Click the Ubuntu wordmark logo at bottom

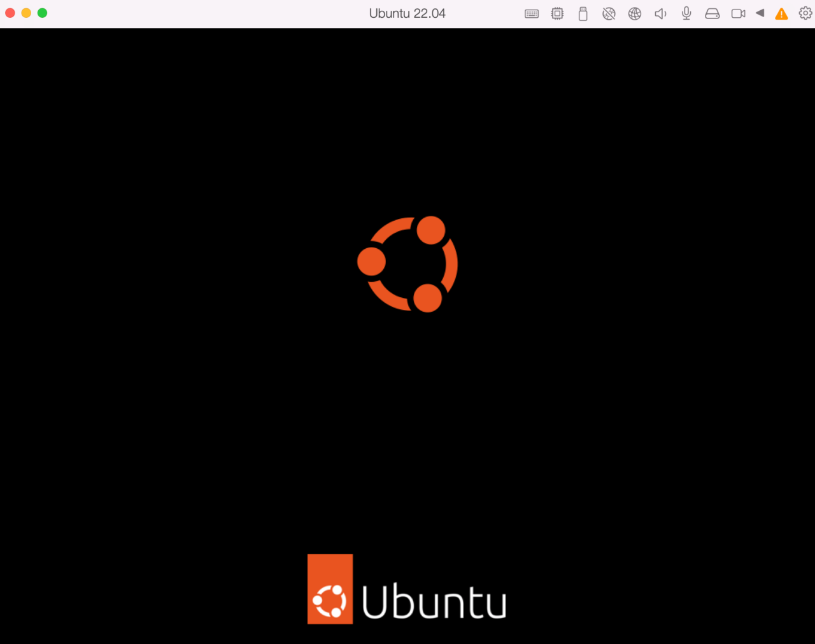click(407, 589)
